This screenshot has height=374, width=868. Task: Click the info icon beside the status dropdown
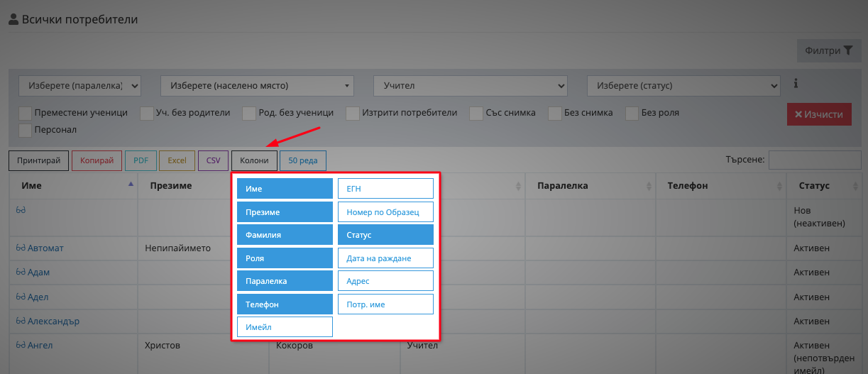click(796, 84)
